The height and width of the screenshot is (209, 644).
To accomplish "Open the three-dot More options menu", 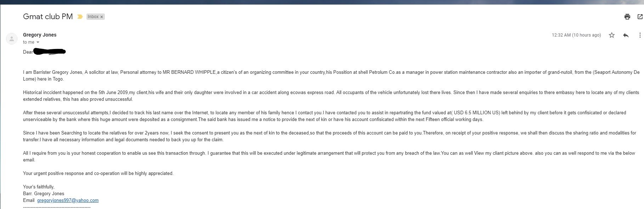I will coord(640,35).
